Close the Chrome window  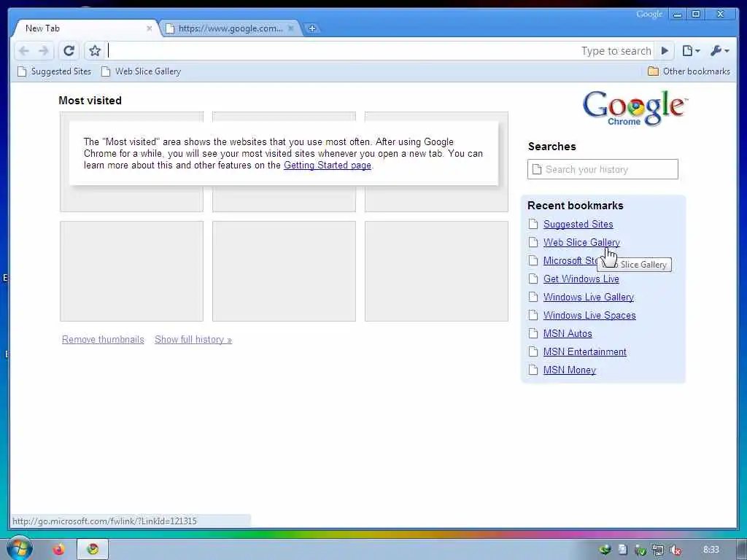(x=721, y=15)
